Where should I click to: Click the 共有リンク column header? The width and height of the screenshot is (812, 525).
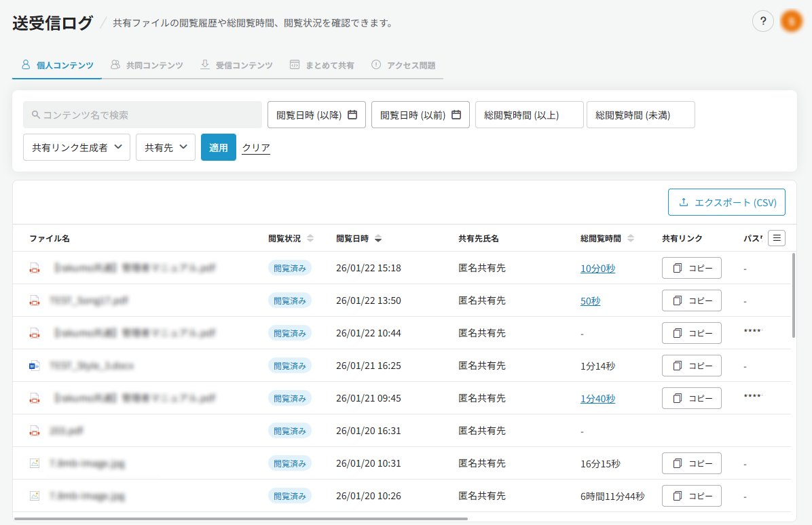(x=682, y=239)
